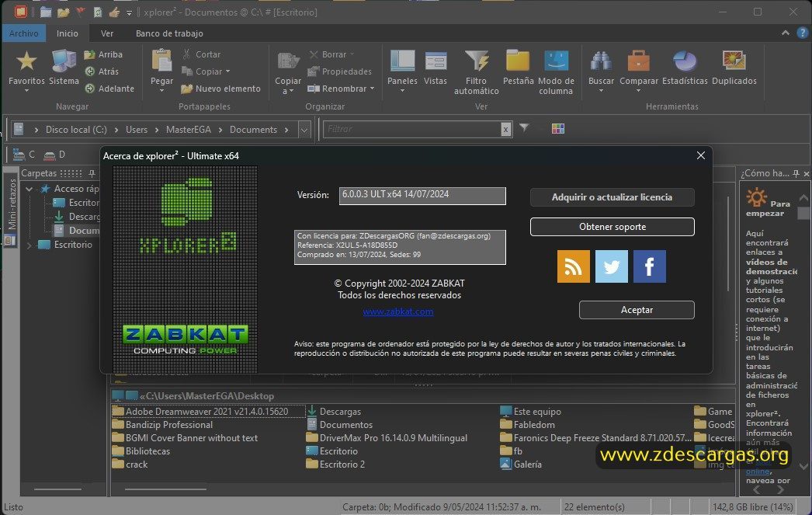
Task: Go up with the Arriba button
Action: click(x=103, y=54)
